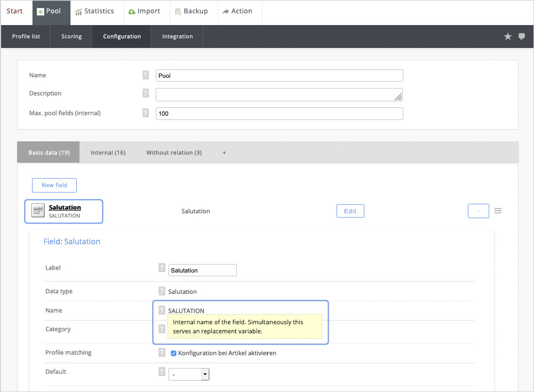Click the Edit button for Salutation
534x392 pixels.
point(350,211)
